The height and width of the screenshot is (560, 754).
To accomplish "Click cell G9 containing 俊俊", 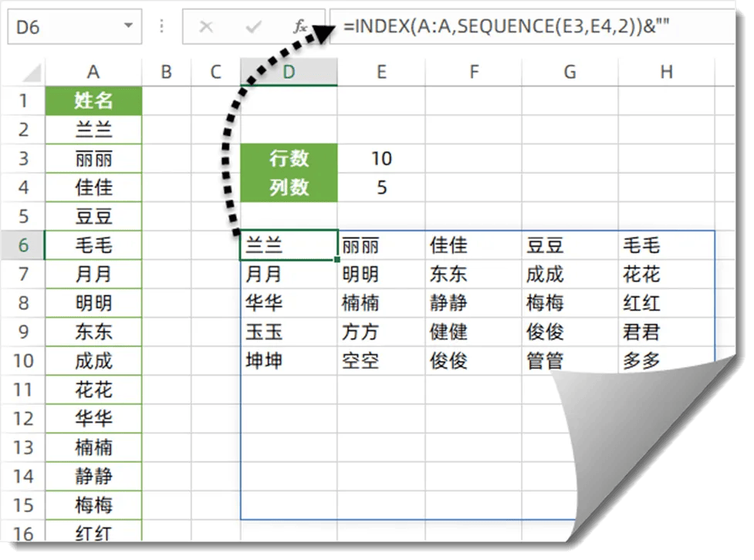I will click(x=570, y=332).
